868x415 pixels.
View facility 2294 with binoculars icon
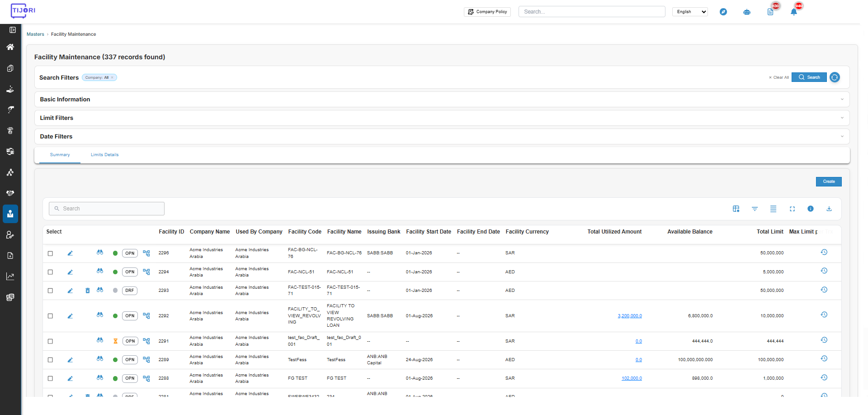point(100,271)
